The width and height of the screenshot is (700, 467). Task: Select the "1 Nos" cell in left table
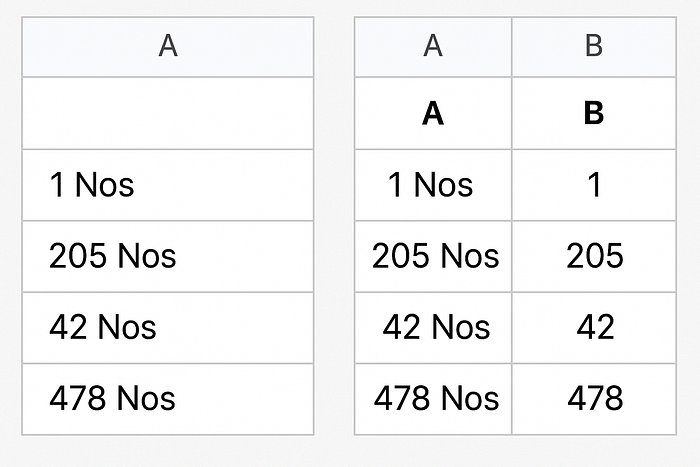[168, 185]
